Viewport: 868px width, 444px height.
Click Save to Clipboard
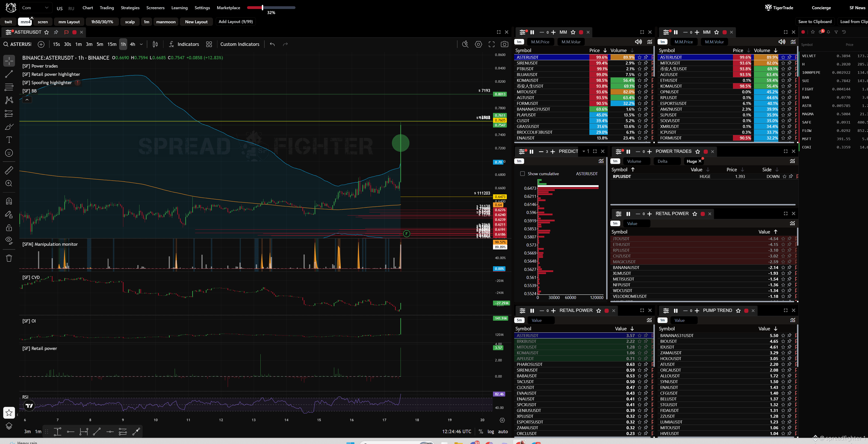coord(815,22)
